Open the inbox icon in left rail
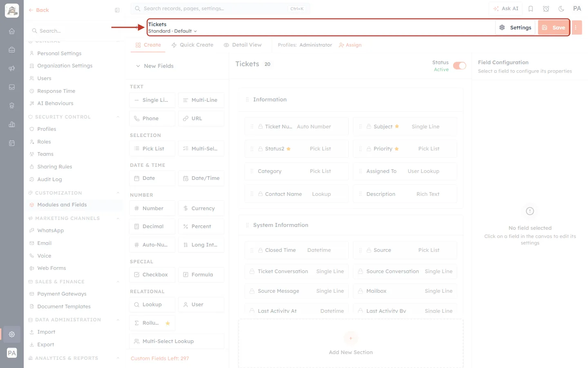588x368 pixels. point(12,87)
